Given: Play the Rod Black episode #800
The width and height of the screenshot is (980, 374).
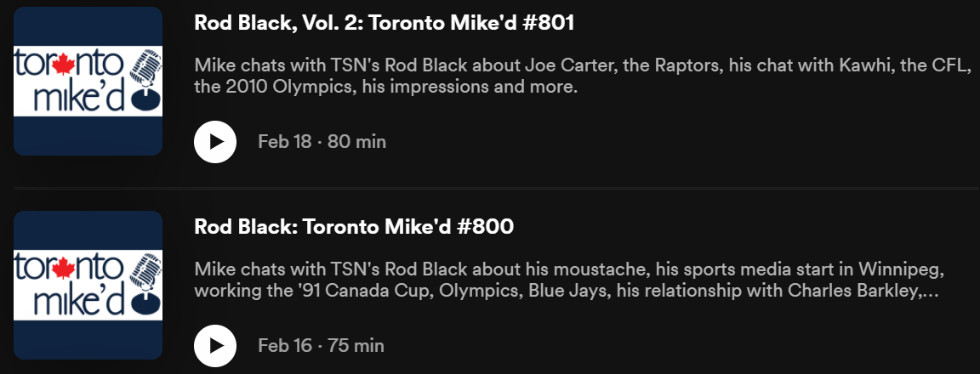Looking at the screenshot, I should tap(215, 345).
